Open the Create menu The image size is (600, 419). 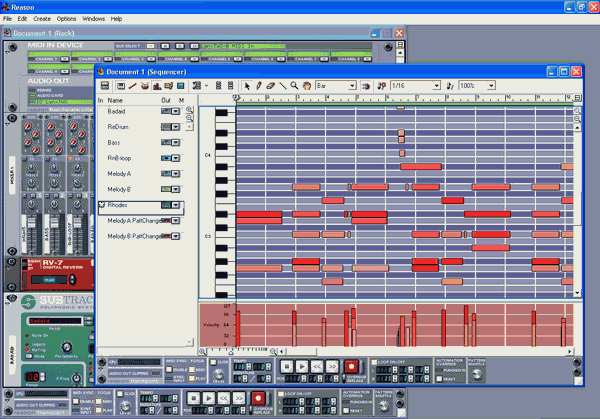[x=42, y=19]
